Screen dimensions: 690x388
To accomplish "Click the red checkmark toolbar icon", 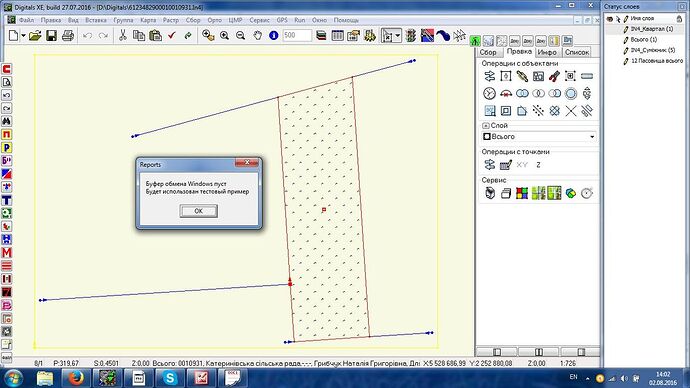I will tap(172, 36).
